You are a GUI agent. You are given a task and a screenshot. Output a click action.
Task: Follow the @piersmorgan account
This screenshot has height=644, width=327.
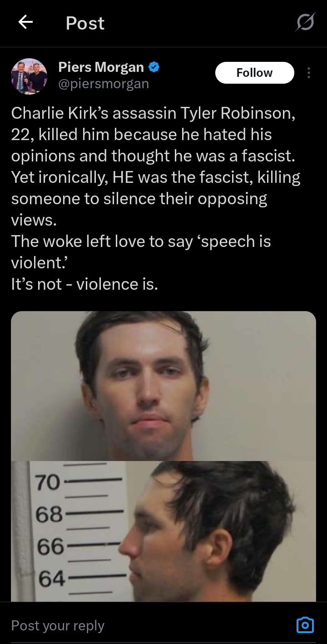[254, 73]
